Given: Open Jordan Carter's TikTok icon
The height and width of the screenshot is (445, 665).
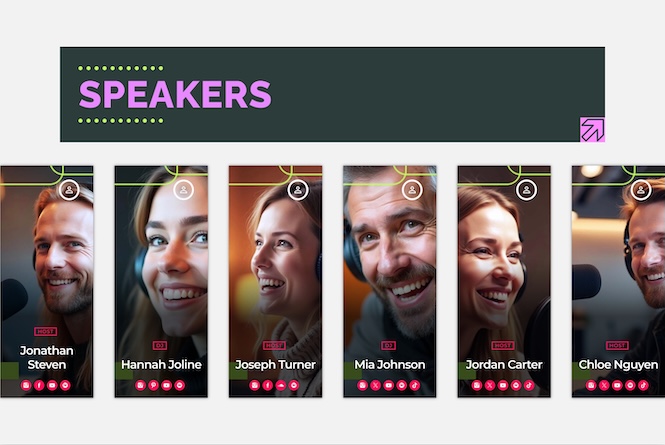Looking at the screenshot, I should click(529, 385).
